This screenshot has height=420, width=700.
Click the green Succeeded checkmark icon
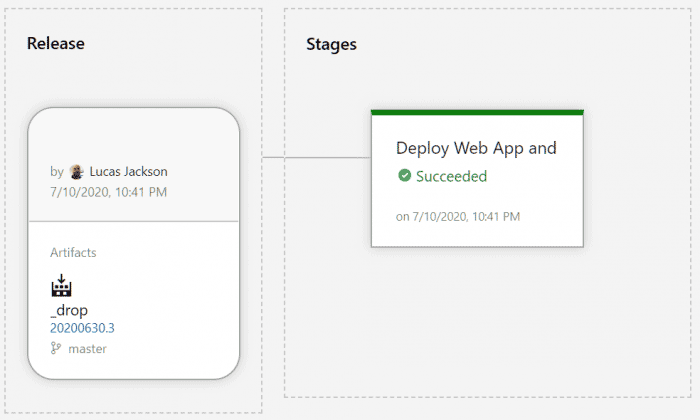[404, 176]
